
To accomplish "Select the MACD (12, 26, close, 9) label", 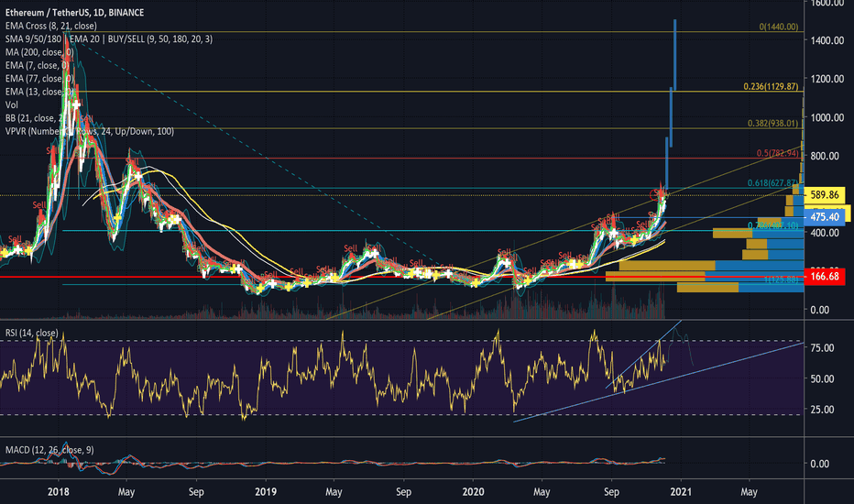I will tap(49, 450).
